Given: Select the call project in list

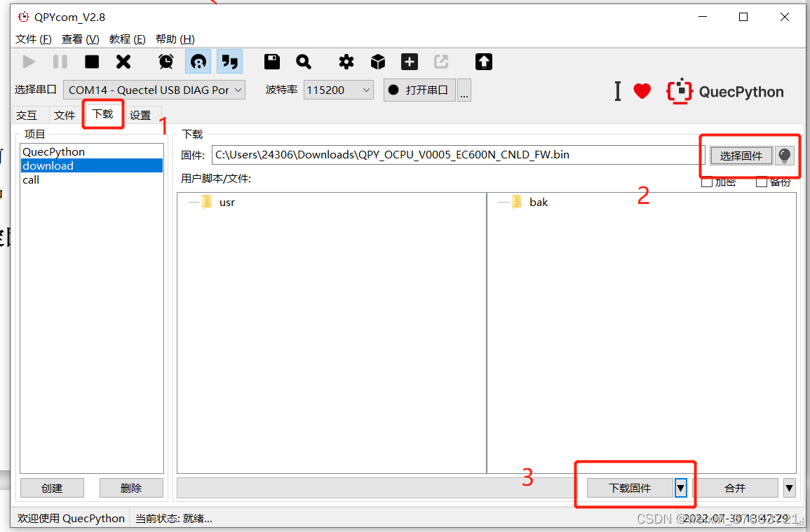Looking at the screenshot, I should [91, 179].
